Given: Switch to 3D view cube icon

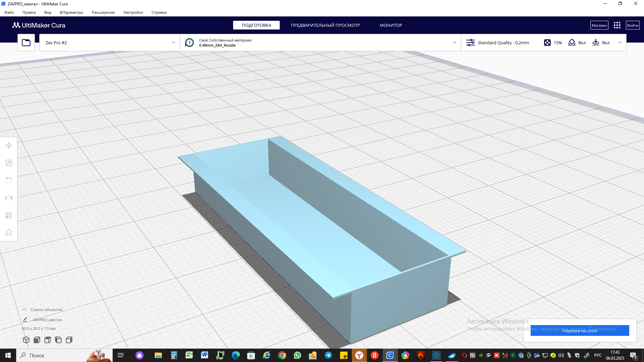Looking at the screenshot, I should pos(26,340).
